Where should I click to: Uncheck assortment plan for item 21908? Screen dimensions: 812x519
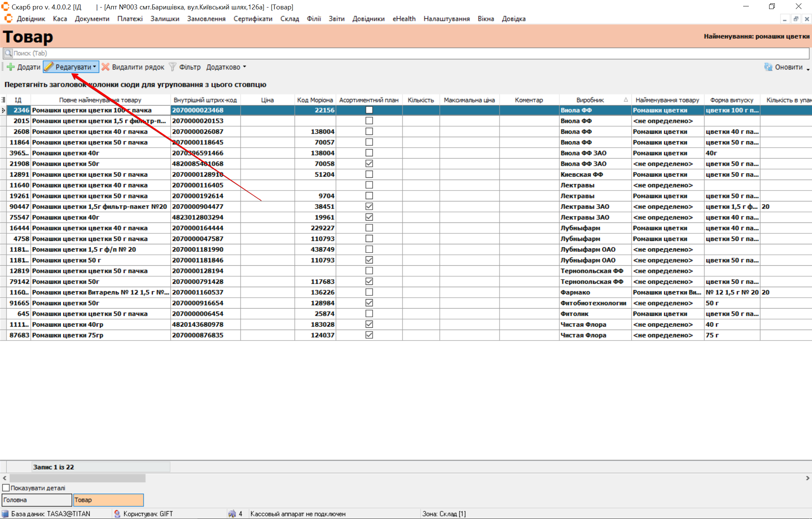pos(369,163)
